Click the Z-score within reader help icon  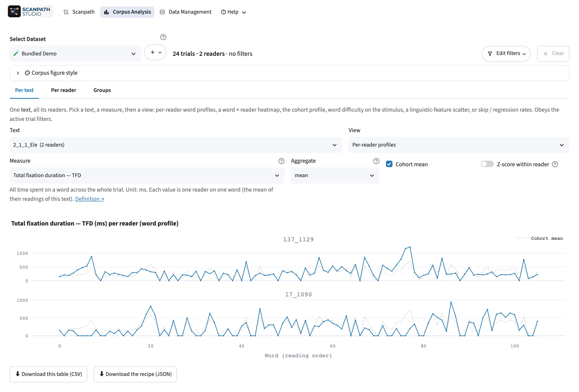click(555, 164)
